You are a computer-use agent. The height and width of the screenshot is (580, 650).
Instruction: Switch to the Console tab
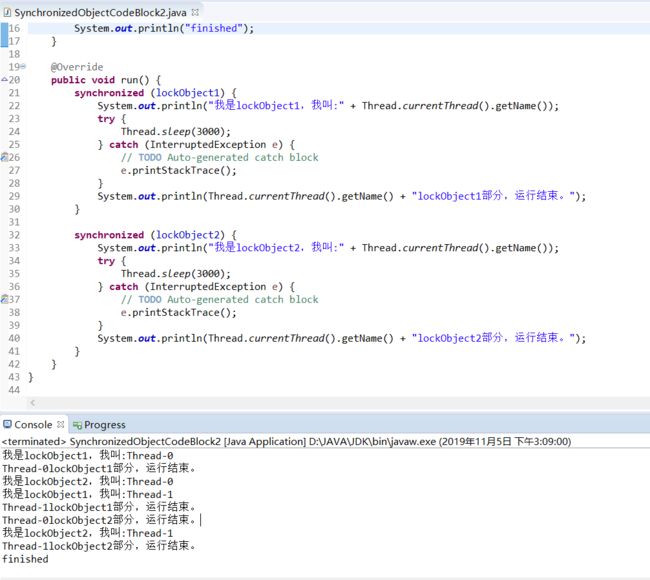coord(33,425)
